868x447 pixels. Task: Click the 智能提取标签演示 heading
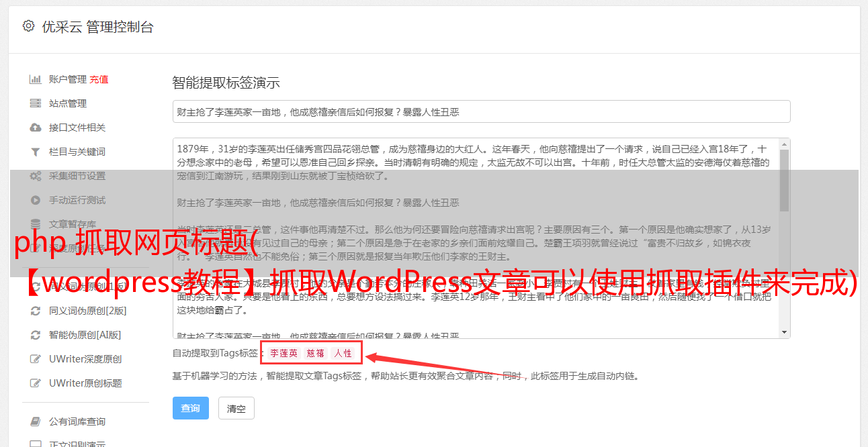click(226, 83)
